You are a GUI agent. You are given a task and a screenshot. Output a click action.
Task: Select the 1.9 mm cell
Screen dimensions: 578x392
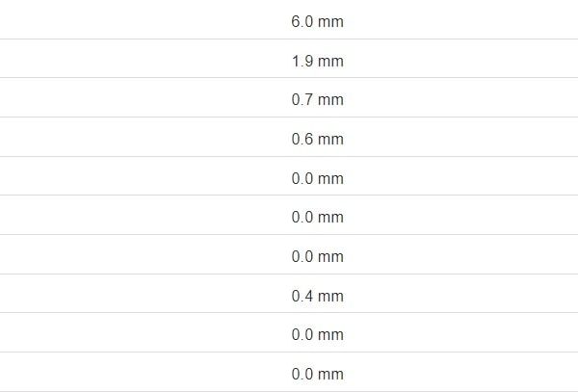point(317,62)
